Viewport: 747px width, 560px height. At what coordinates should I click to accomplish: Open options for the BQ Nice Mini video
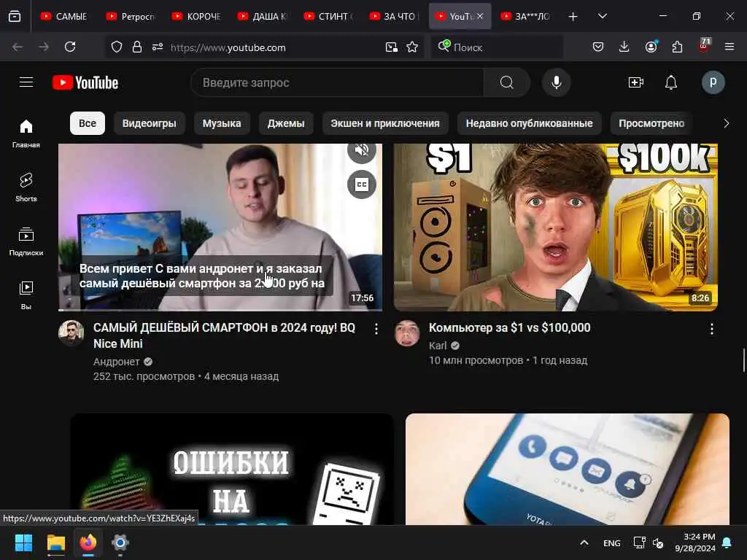point(376,329)
